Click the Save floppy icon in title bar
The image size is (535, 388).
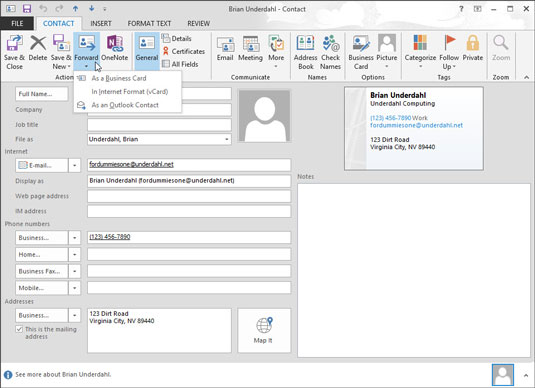pyautogui.click(x=26, y=9)
